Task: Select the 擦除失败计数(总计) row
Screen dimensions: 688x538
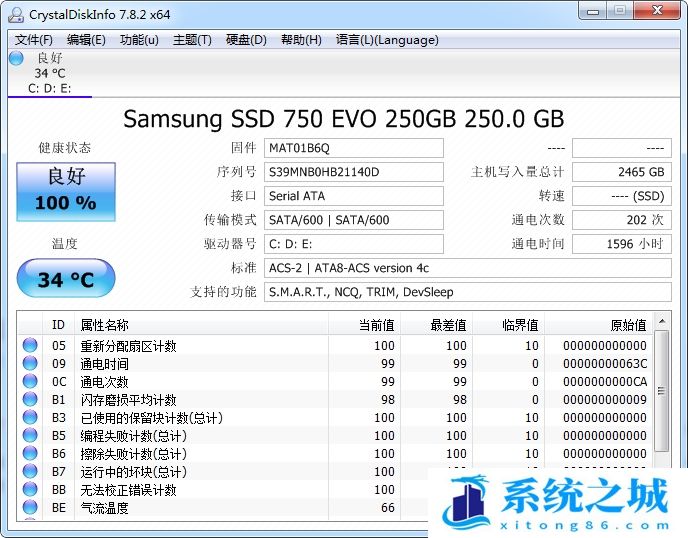Action: pos(335,453)
